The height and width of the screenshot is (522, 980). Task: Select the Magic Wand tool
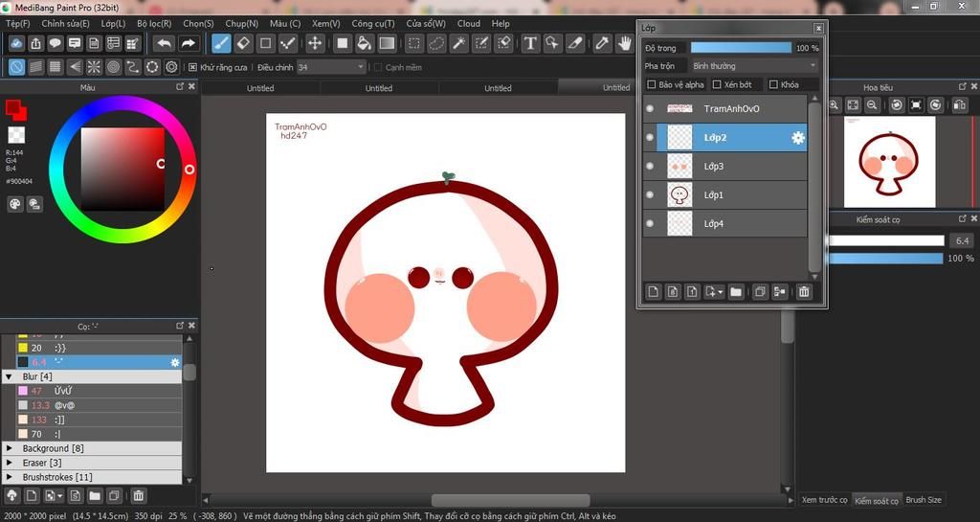(x=458, y=43)
